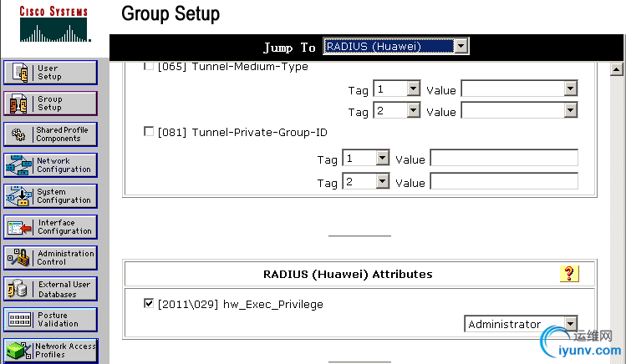Image resolution: width=626 pixels, height=364 pixels.
Task: Open second Value dropdown under Tunnel-Medium-Type
Action: pos(519,110)
